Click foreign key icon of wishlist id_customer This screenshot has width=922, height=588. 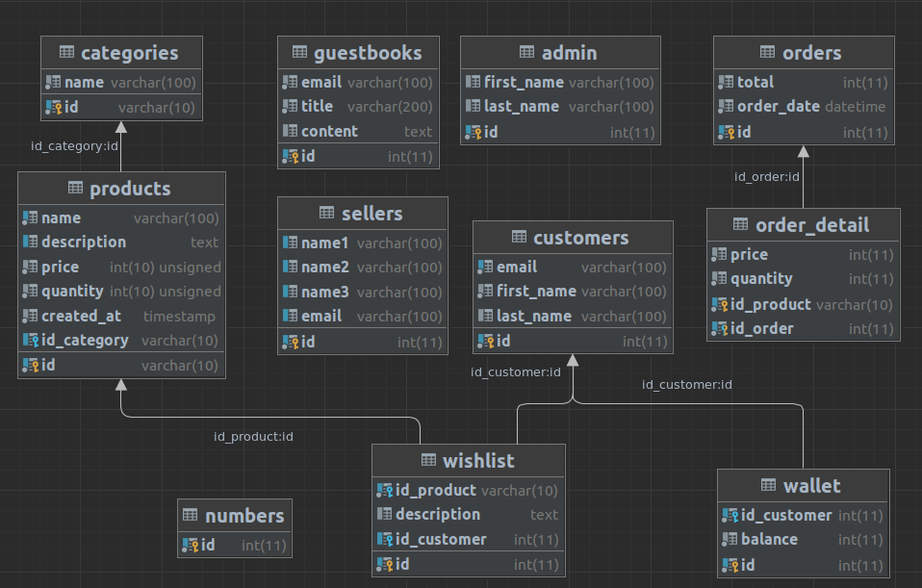pyautogui.click(x=385, y=539)
